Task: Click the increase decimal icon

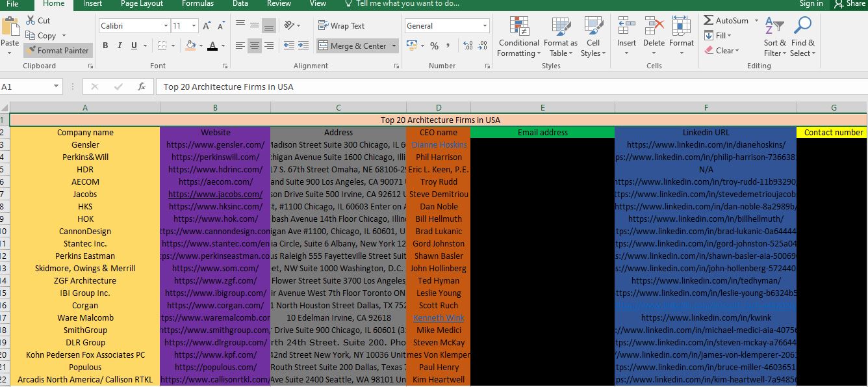Action: (x=467, y=46)
